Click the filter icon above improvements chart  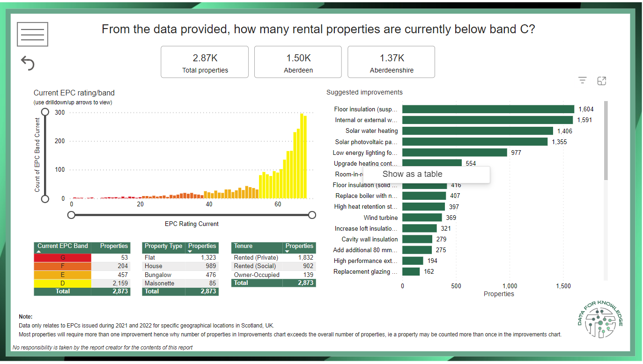(x=582, y=81)
